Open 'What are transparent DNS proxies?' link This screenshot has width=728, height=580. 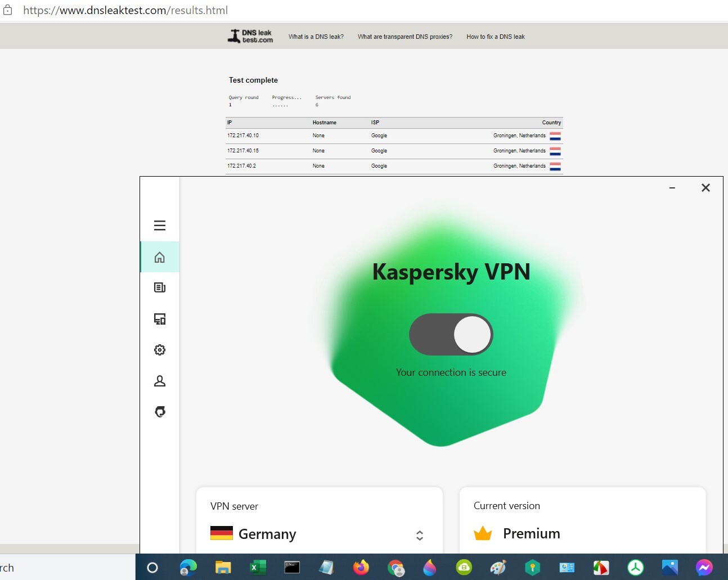coord(405,37)
